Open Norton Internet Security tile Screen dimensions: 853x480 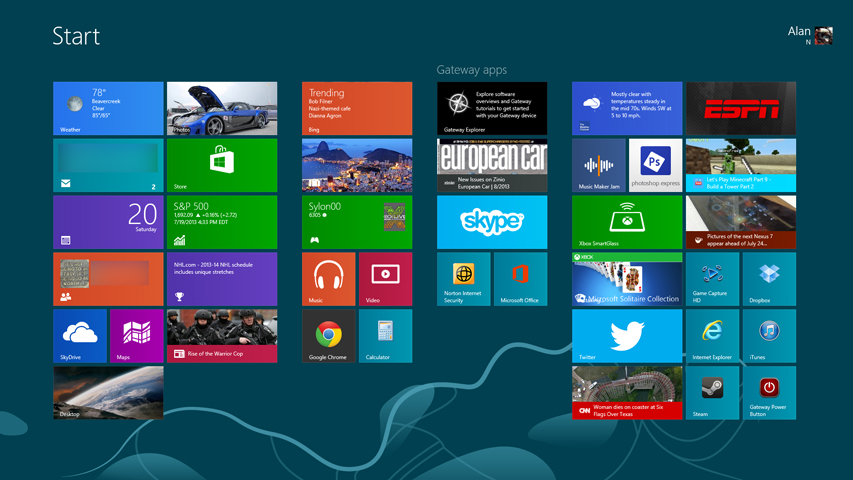pos(463,279)
